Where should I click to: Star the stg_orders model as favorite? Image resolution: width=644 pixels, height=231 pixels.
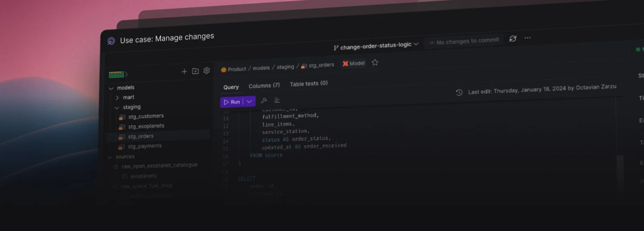click(375, 63)
